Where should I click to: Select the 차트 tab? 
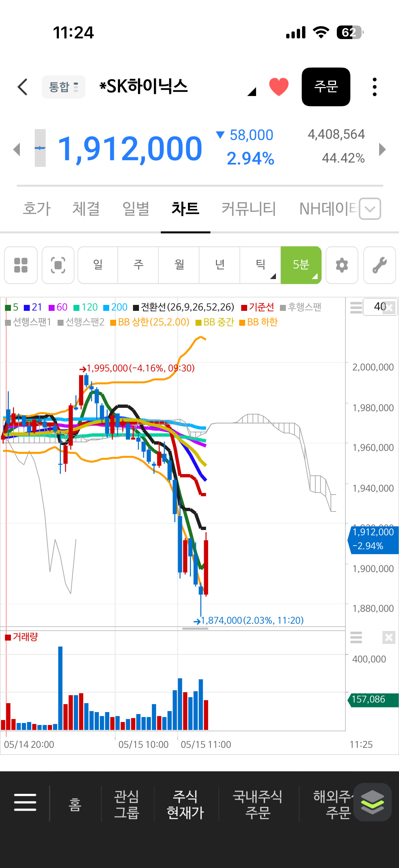pos(186,209)
